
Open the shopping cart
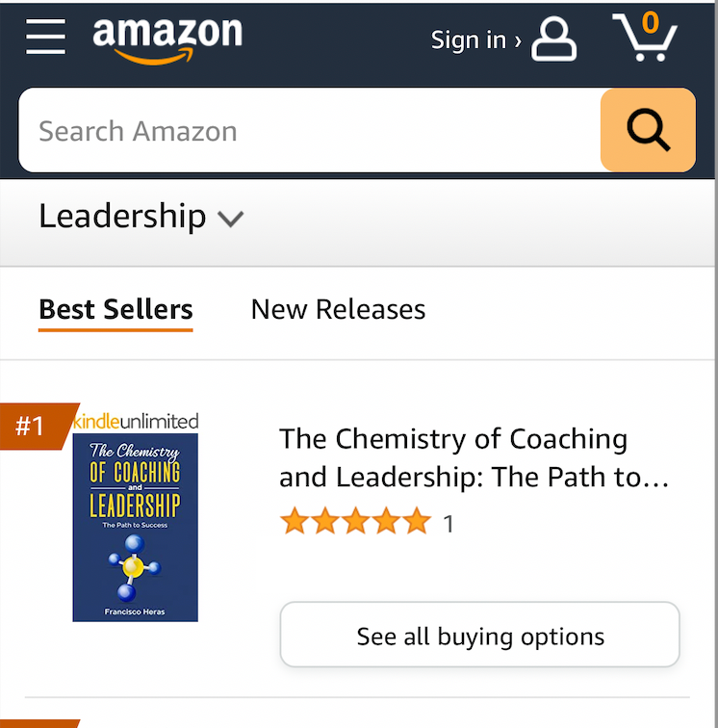[644, 39]
